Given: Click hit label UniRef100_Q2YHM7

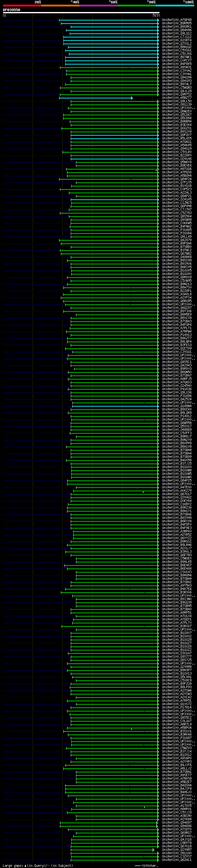Looking at the screenshot, I should [177, 850].
